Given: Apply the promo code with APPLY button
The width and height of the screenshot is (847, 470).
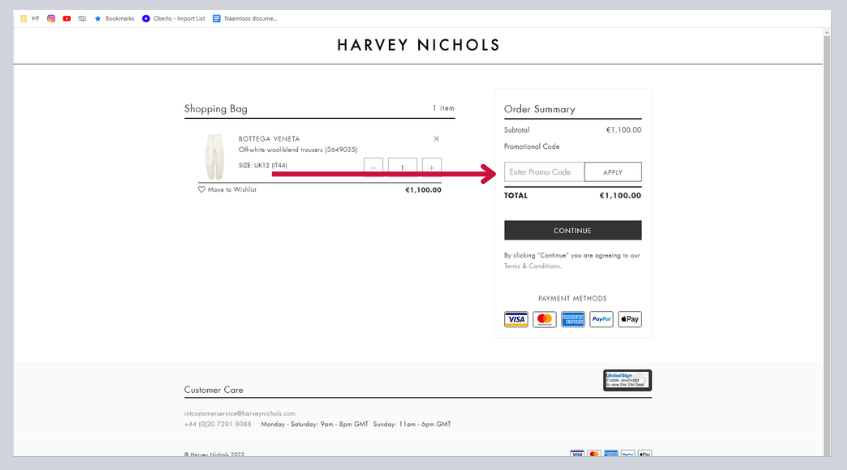Looking at the screenshot, I should click(613, 172).
